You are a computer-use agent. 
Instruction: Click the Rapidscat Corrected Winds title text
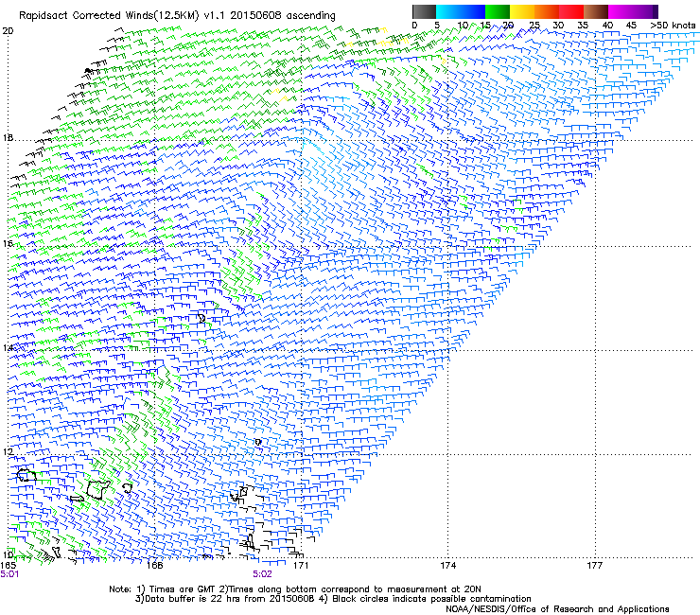(x=177, y=15)
